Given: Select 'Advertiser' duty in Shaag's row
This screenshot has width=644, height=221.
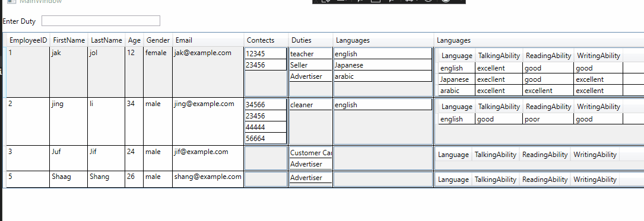Looking at the screenshot, I should pyautogui.click(x=310, y=178).
